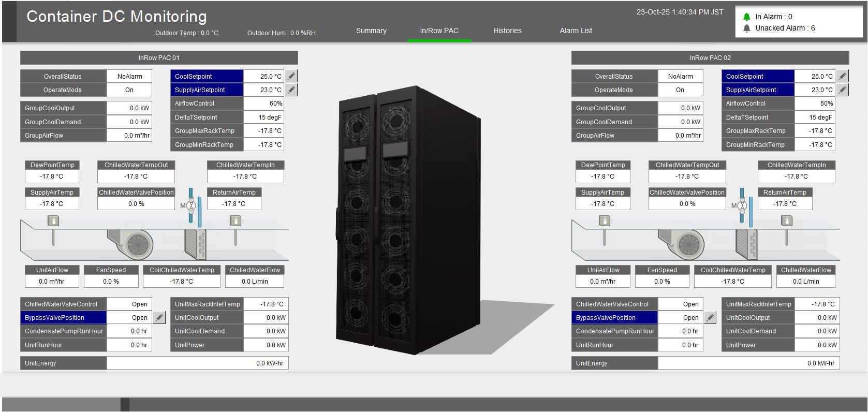Viewport: 868px width, 412px height.
Task: Edit BypassValvePosition for InRow PAC 01
Action: point(159,318)
